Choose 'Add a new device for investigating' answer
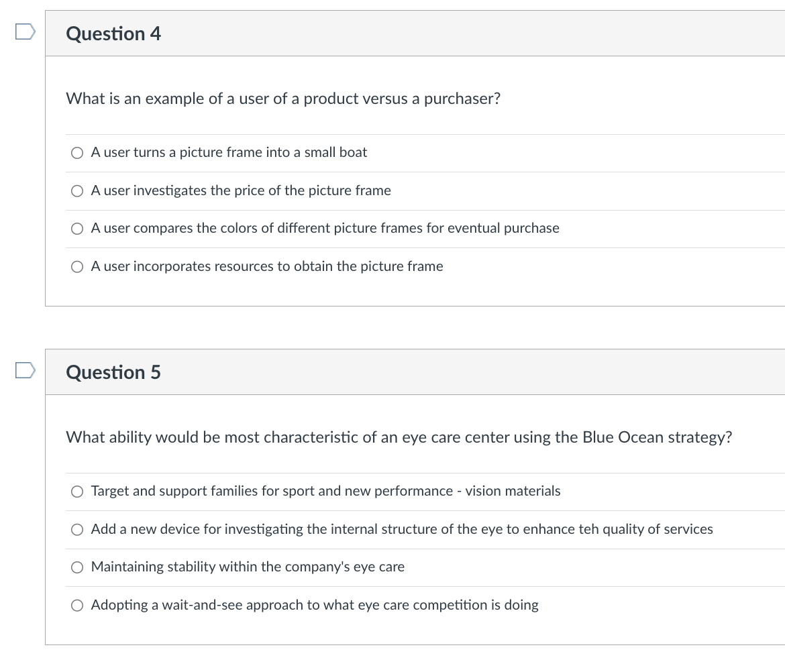Image resolution: width=785 pixels, height=672 pixels. tap(77, 529)
